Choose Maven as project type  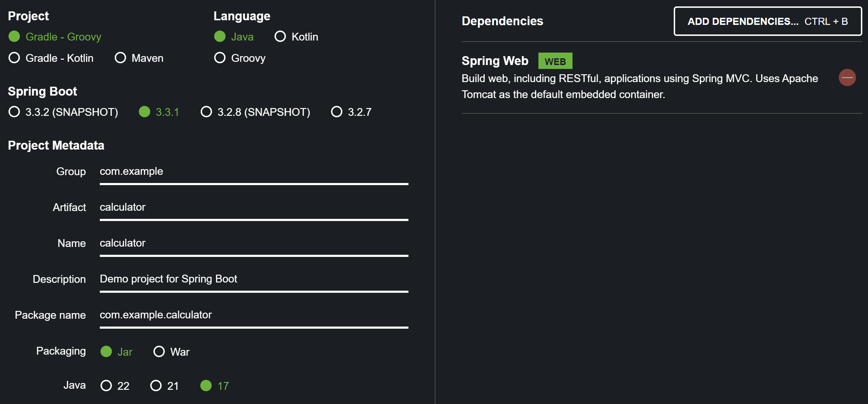coord(120,58)
